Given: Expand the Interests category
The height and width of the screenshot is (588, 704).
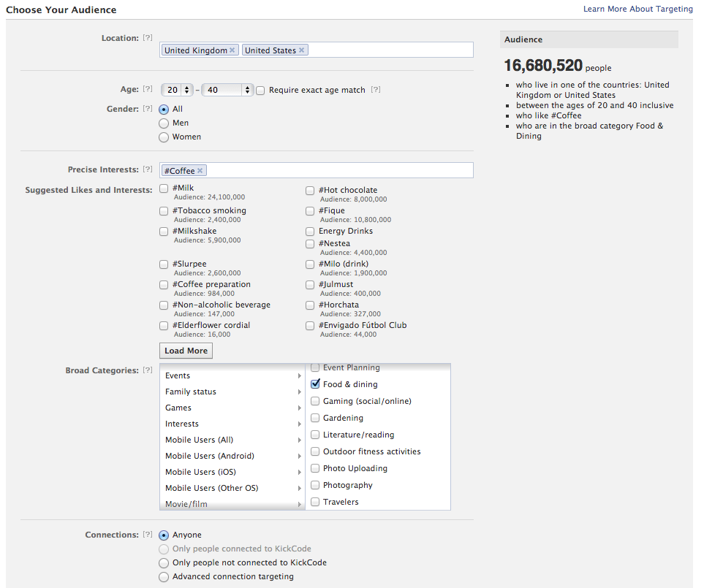Looking at the screenshot, I should click(x=232, y=424).
